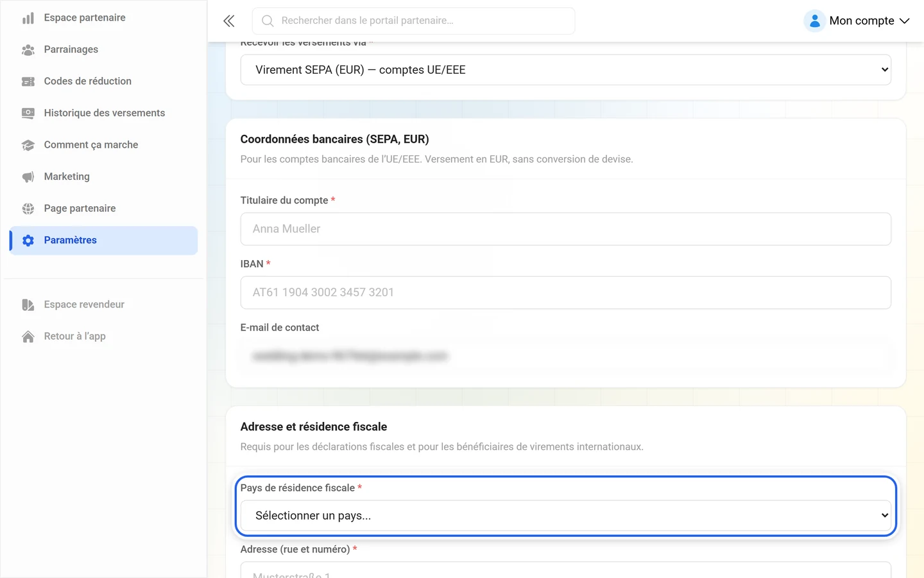Go to Page partenaire
924x578 pixels.
click(104, 209)
